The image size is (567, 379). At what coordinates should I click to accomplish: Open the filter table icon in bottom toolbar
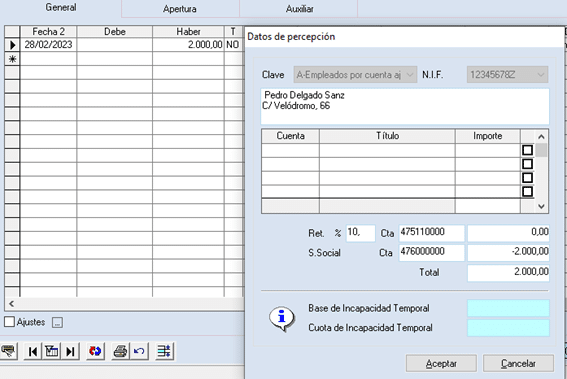52,351
